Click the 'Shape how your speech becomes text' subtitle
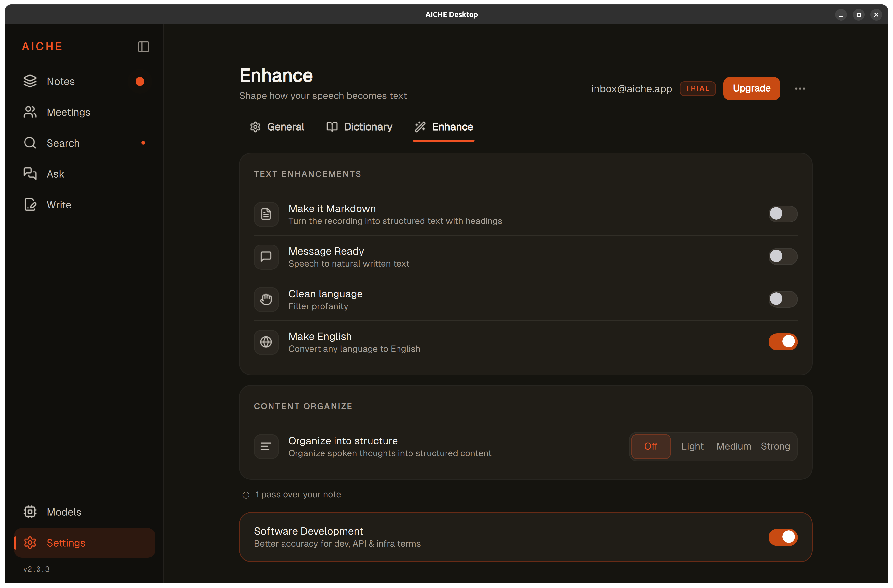 (323, 96)
